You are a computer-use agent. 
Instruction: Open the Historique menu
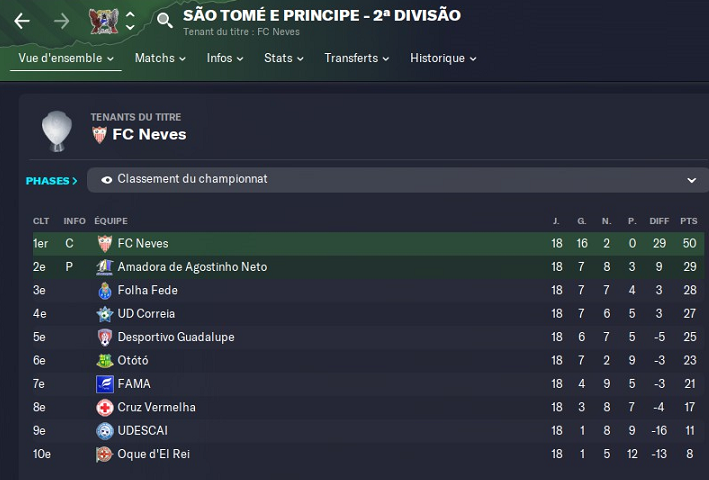pos(443,58)
